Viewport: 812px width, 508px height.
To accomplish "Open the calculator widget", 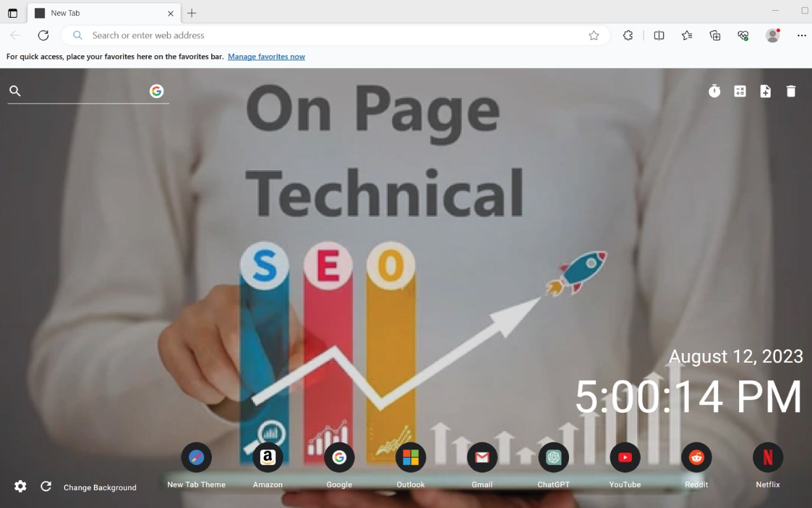I will coord(740,91).
